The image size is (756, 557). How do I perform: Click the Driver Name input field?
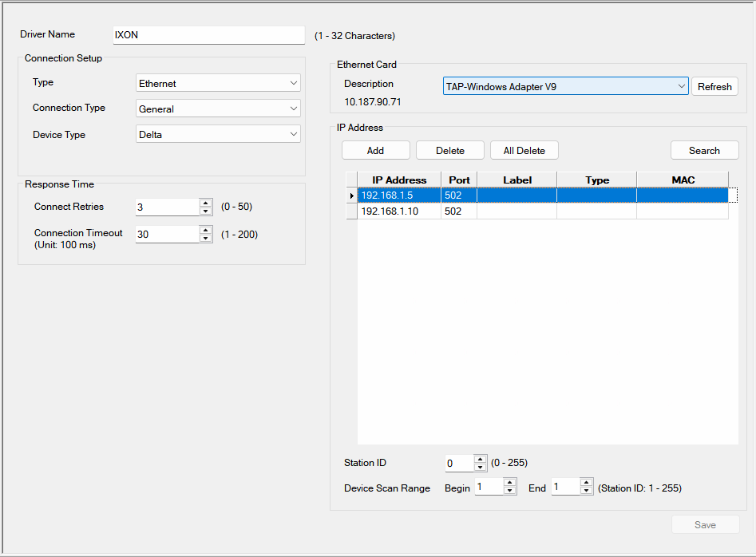pos(209,35)
